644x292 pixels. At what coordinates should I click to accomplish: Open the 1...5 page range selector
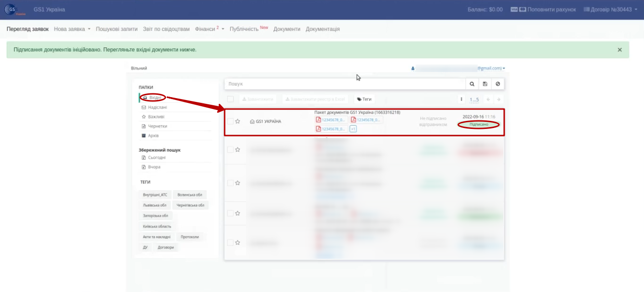(x=474, y=100)
